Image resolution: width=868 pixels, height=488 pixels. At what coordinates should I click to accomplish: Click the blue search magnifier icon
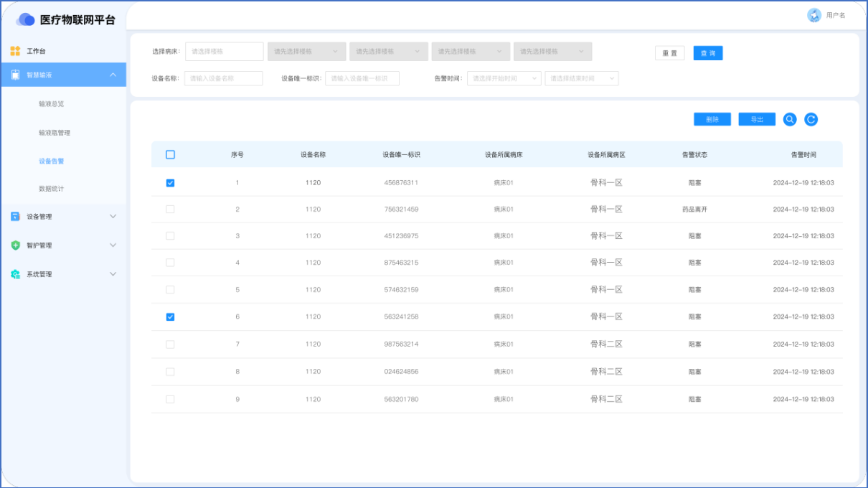[790, 120]
